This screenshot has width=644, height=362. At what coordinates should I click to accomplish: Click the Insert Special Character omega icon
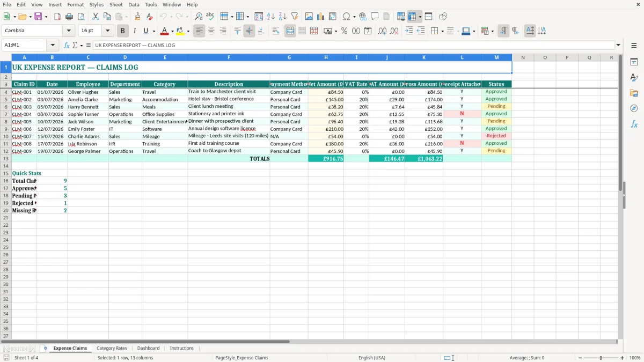pyautogui.click(x=346, y=17)
